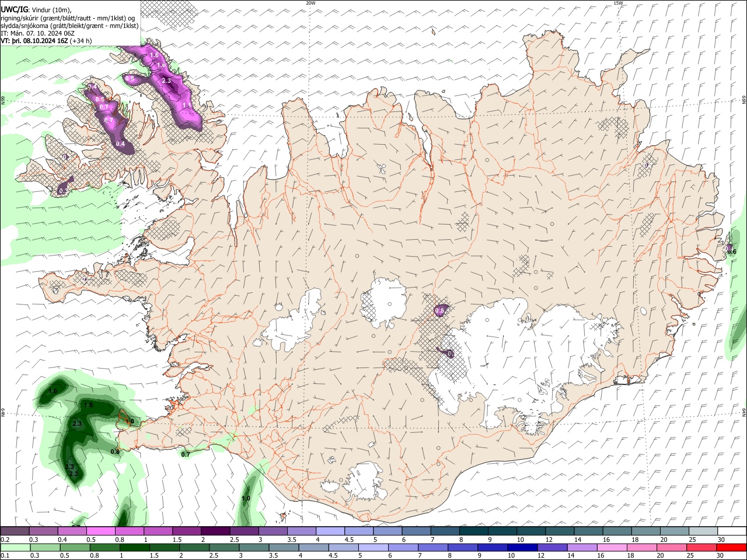Select the dark teal swatch above 9 in upper legend
The image size is (747, 560).
(x=502, y=531)
